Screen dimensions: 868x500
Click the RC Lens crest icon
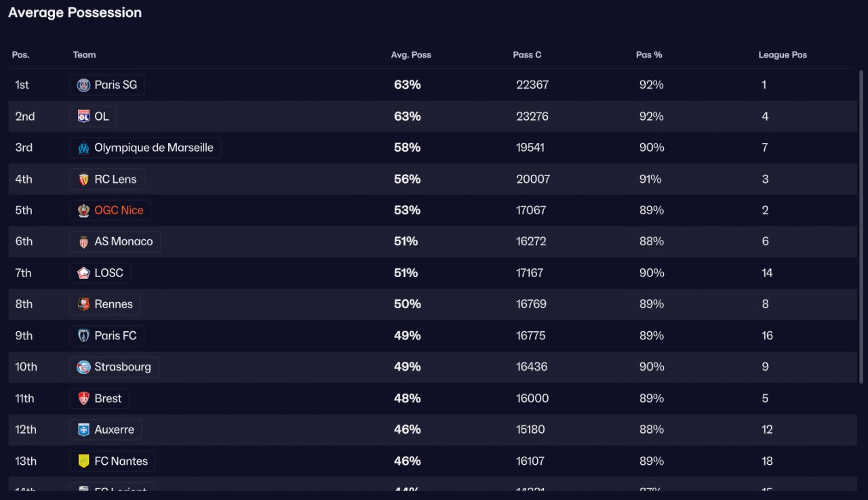point(83,179)
